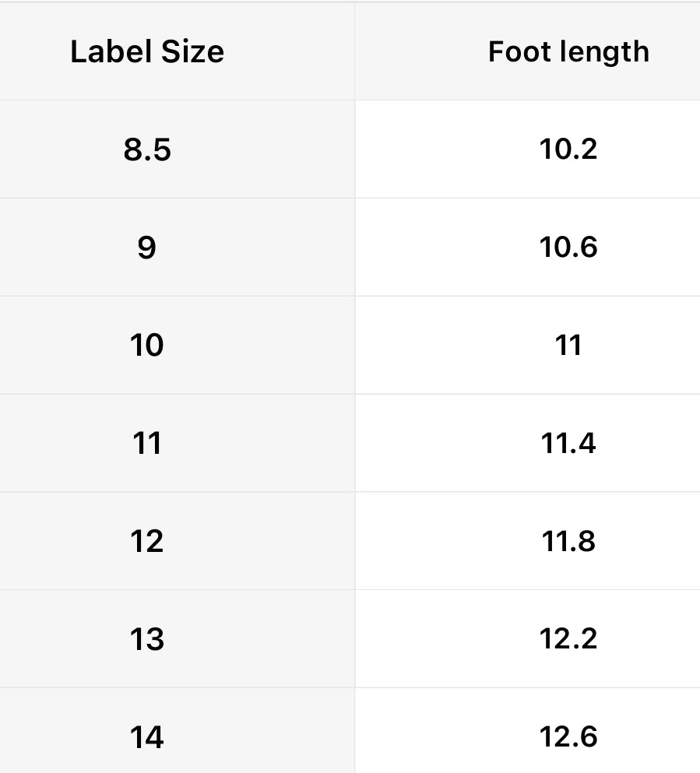Click the 12.2 foot length value
Screen dimensions: 700x773
tap(568, 639)
